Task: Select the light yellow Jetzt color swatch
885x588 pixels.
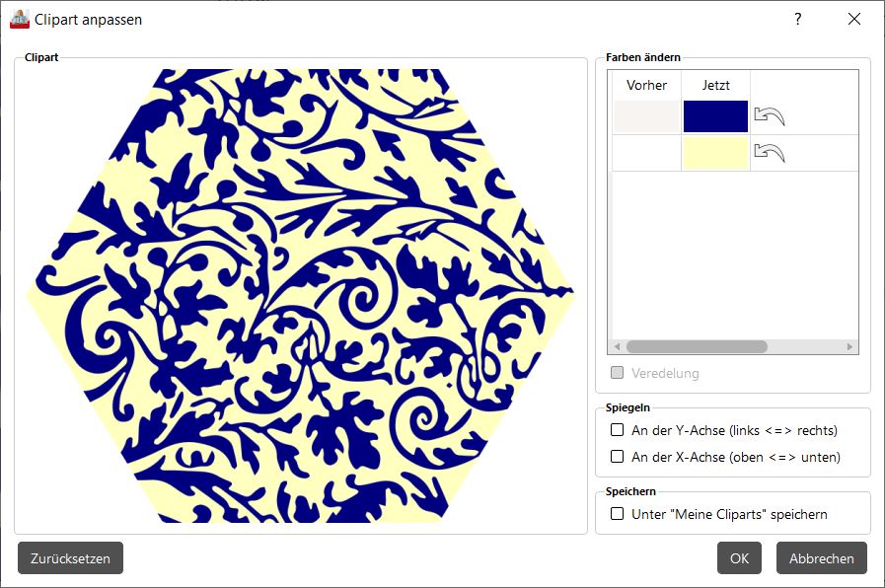Action: 715,154
